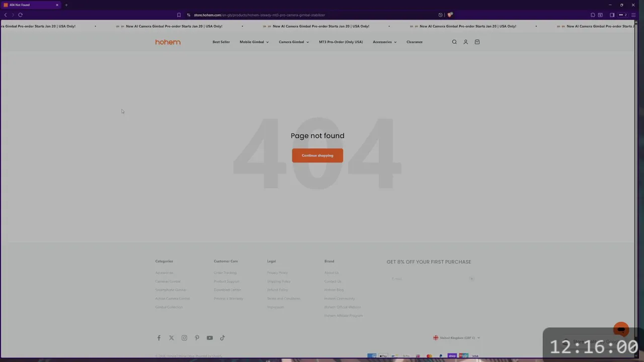
Task: Open Clearance navigation item
Action: [415, 42]
